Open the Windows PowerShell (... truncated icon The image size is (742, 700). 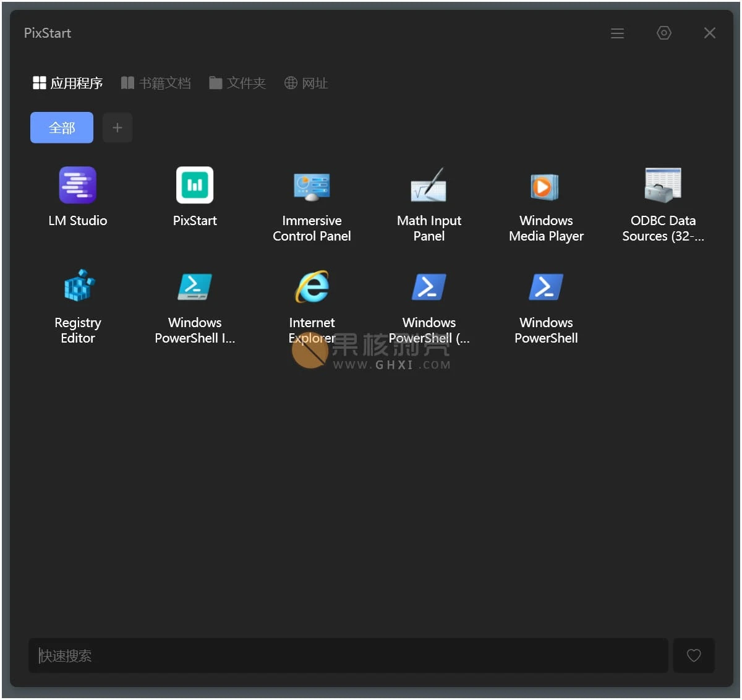click(x=429, y=287)
